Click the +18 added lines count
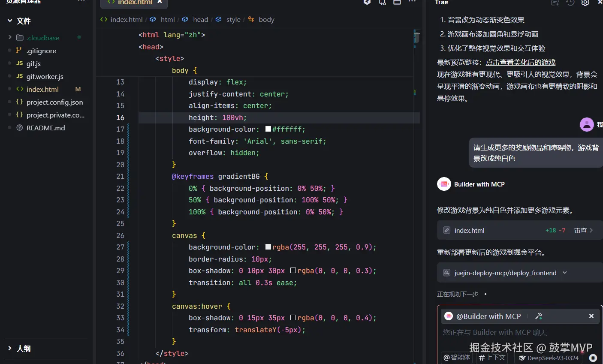This screenshot has width=603, height=364. [x=550, y=230]
